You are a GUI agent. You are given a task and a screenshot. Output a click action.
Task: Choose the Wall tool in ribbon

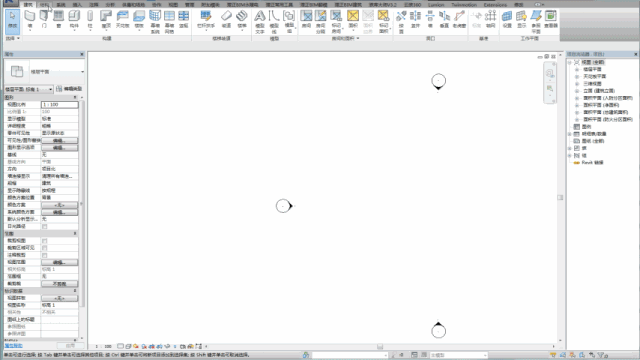[x=30, y=20]
